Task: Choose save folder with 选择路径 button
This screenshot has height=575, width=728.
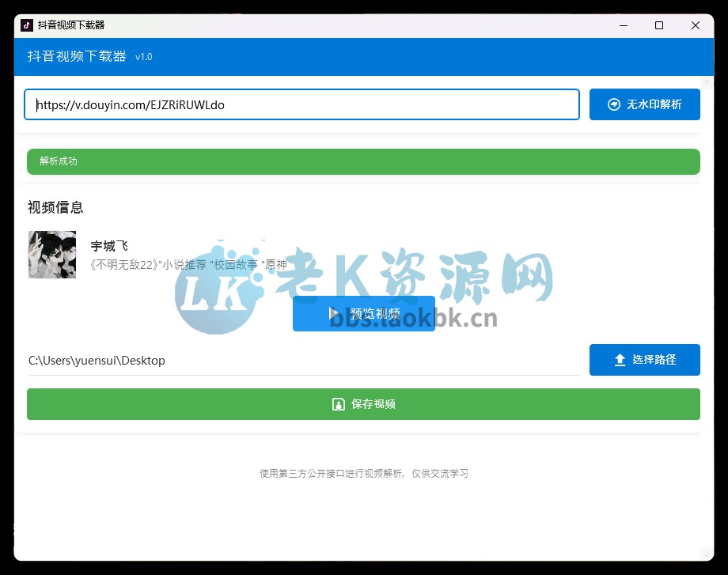Action: (644, 360)
